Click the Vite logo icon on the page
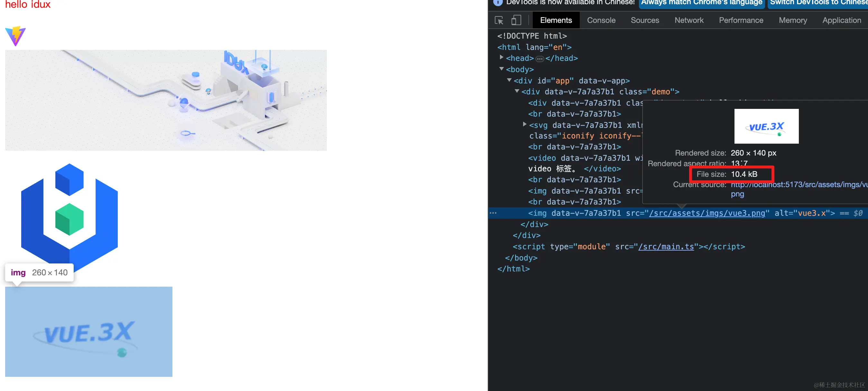Viewport: 868px width, 391px height. point(15,36)
